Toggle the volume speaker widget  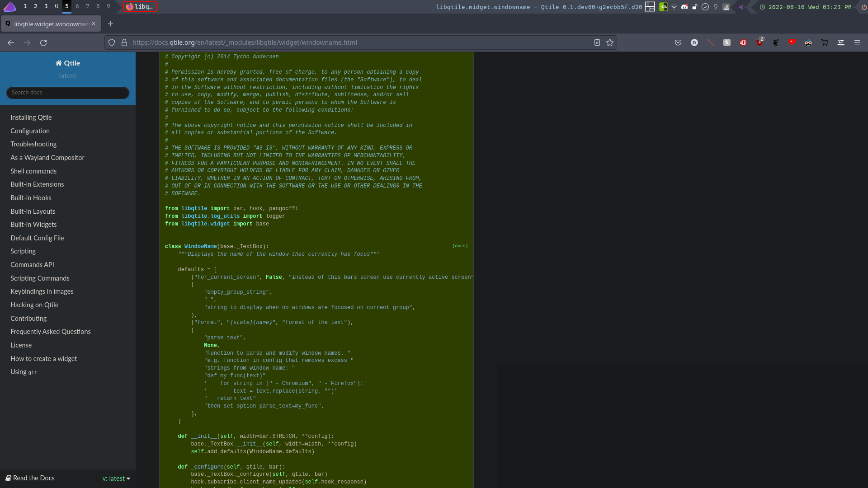point(741,7)
